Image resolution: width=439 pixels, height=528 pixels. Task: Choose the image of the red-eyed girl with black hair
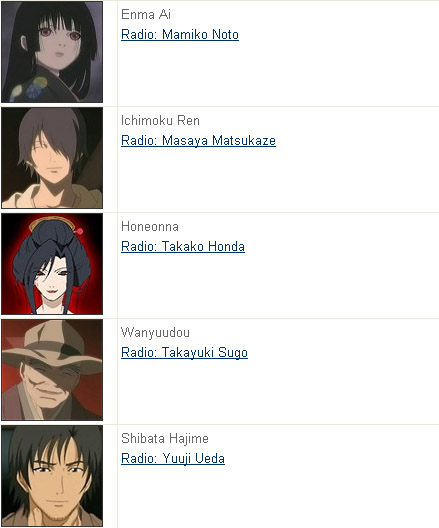(52, 52)
